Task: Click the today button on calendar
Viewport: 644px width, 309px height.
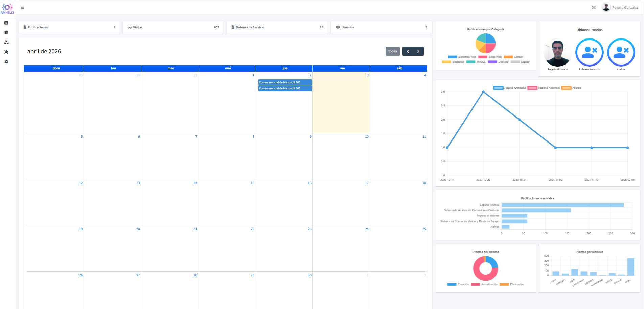Action: 392,51
